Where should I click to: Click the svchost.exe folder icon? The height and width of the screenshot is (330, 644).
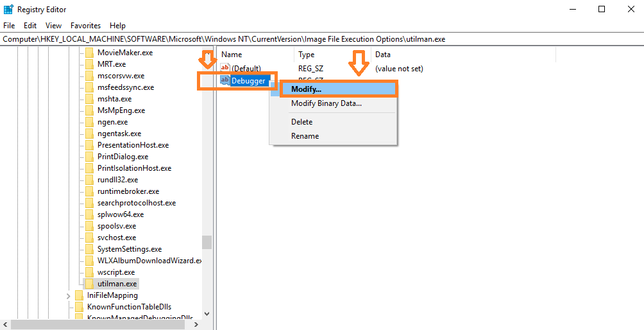click(89, 237)
